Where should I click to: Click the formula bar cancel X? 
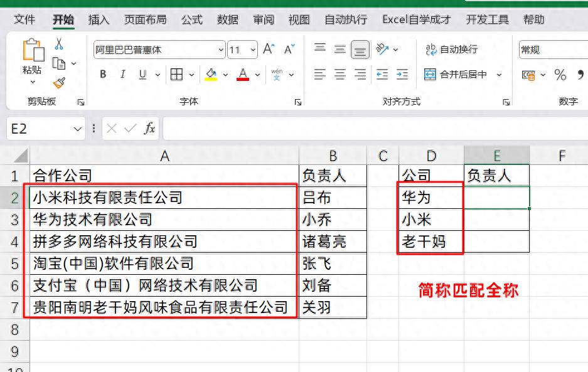pos(111,129)
